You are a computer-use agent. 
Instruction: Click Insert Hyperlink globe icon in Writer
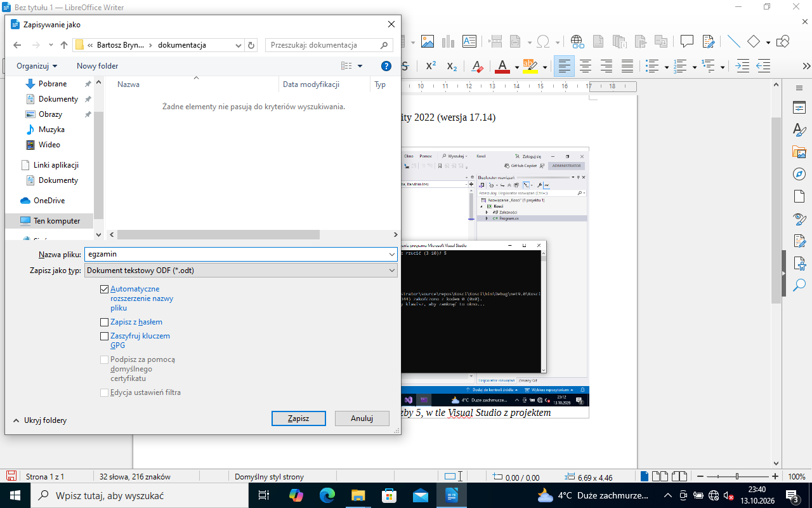[x=577, y=41]
